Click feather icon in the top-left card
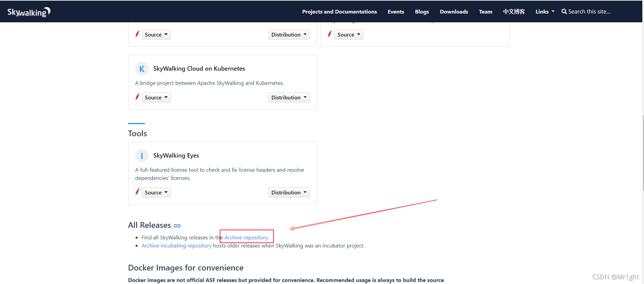Viewport: 644px width, 284px height. point(137,34)
